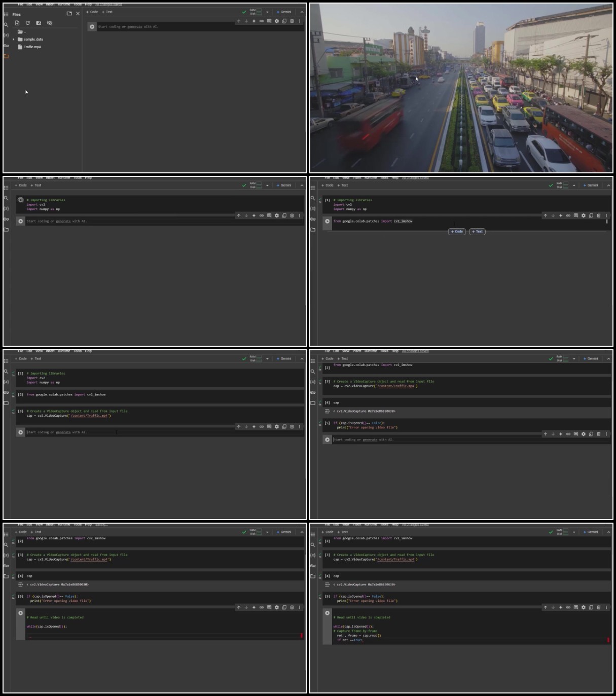Click the search icon beside the Files panel
Viewport: 616px width, 696px height.
click(x=6, y=24)
